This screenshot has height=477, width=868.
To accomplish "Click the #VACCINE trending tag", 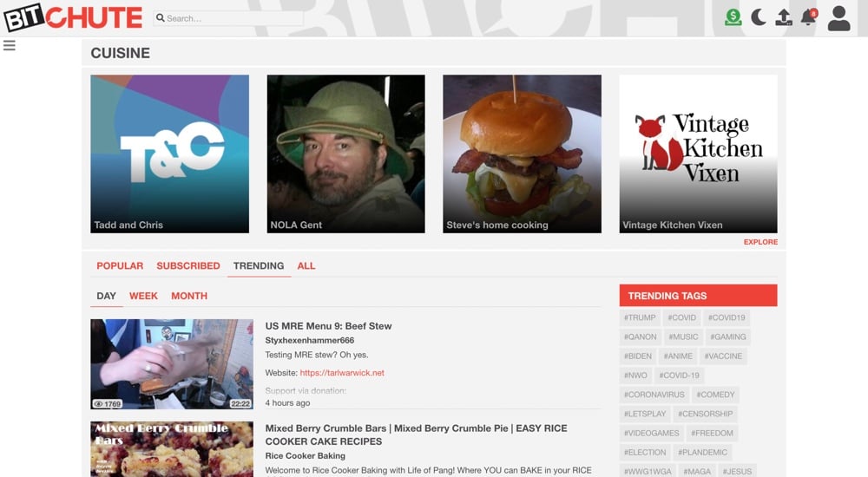I will tap(724, 356).
